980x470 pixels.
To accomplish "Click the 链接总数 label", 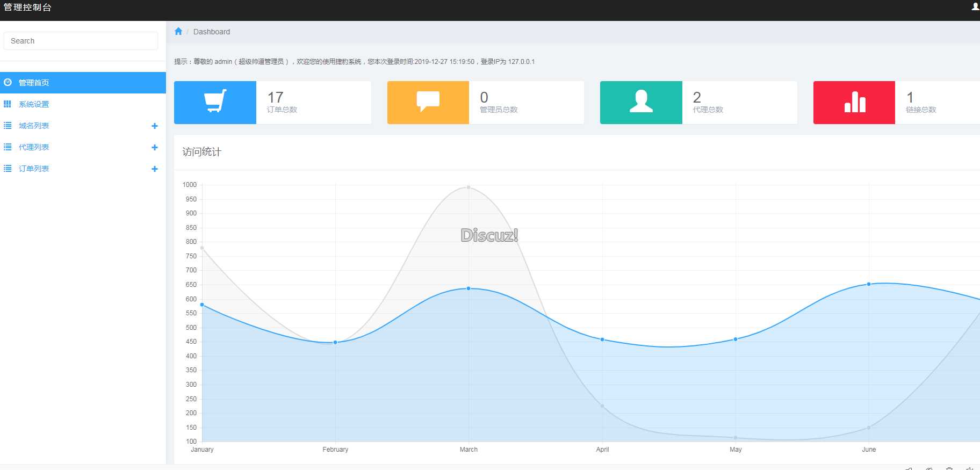I will point(921,110).
